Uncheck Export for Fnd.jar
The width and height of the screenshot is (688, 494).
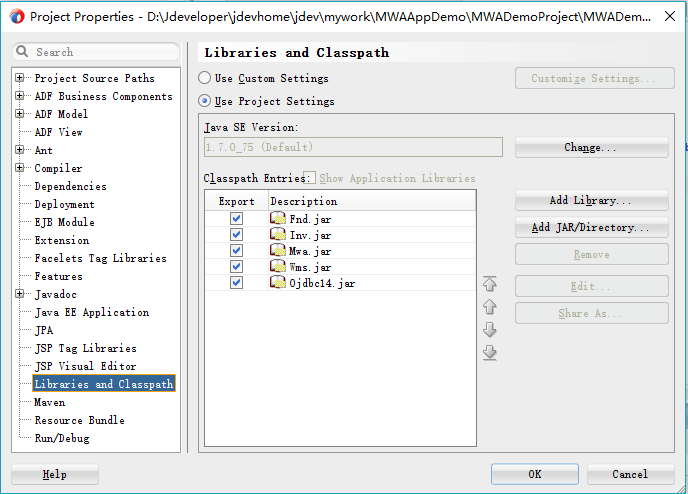236,218
